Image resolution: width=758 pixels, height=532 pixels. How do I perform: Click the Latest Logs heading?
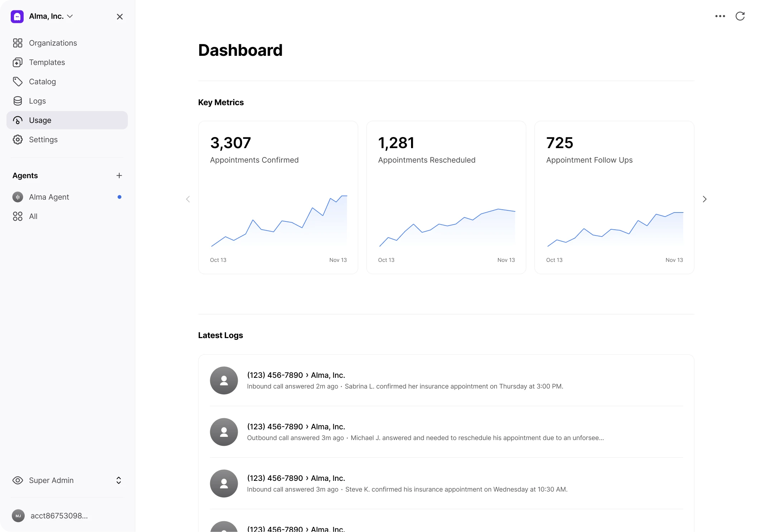[x=221, y=336]
